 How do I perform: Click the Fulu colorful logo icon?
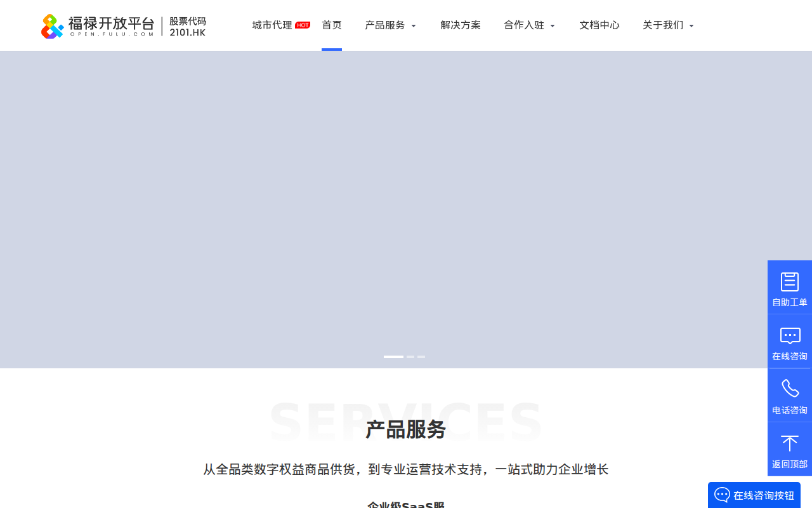tap(51, 26)
